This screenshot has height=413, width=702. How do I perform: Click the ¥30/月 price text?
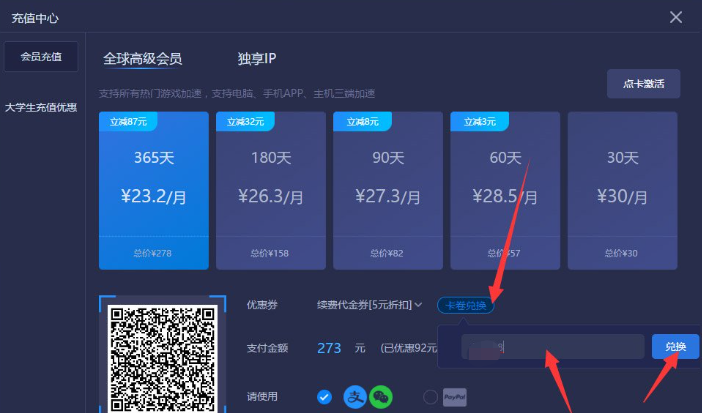point(622,197)
